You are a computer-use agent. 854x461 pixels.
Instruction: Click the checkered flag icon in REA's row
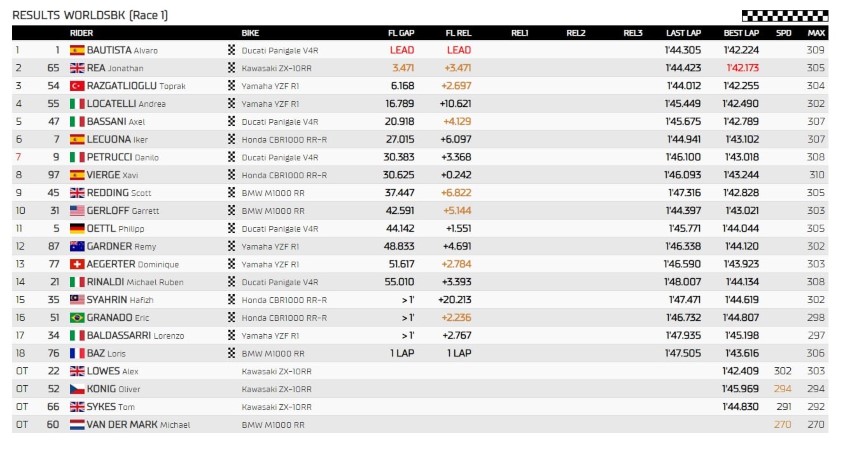pyautogui.click(x=231, y=68)
